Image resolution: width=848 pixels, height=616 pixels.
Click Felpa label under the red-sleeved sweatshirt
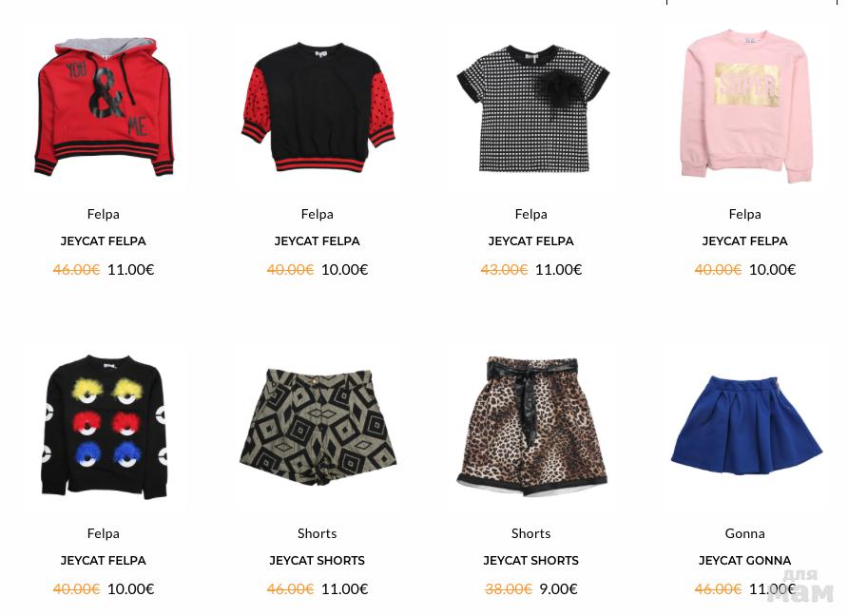317,214
